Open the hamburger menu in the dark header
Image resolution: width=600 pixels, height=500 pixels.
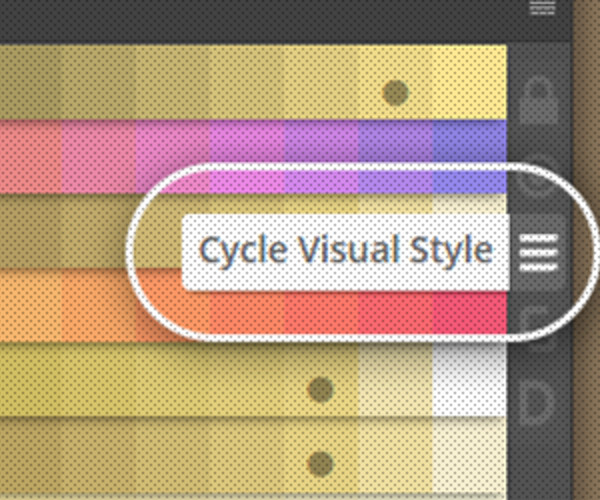(x=543, y=8)
